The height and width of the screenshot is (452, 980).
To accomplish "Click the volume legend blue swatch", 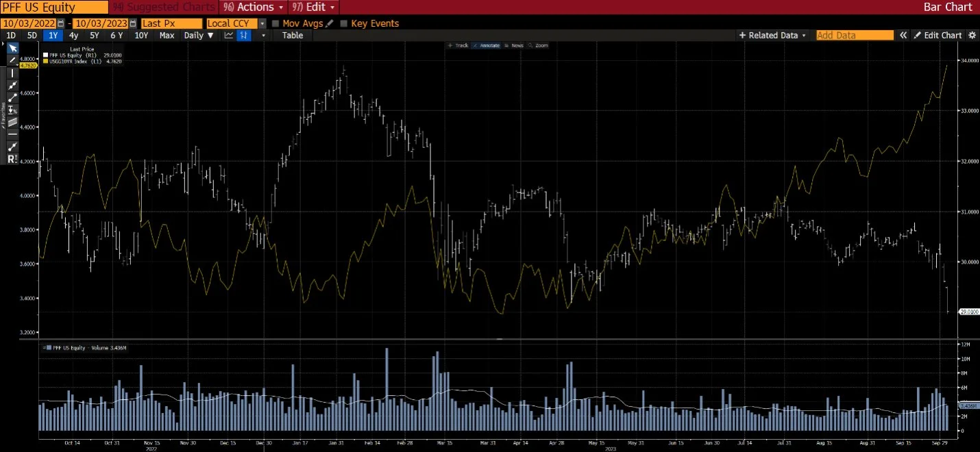I will pyautogui.click(x=47, y=348).
